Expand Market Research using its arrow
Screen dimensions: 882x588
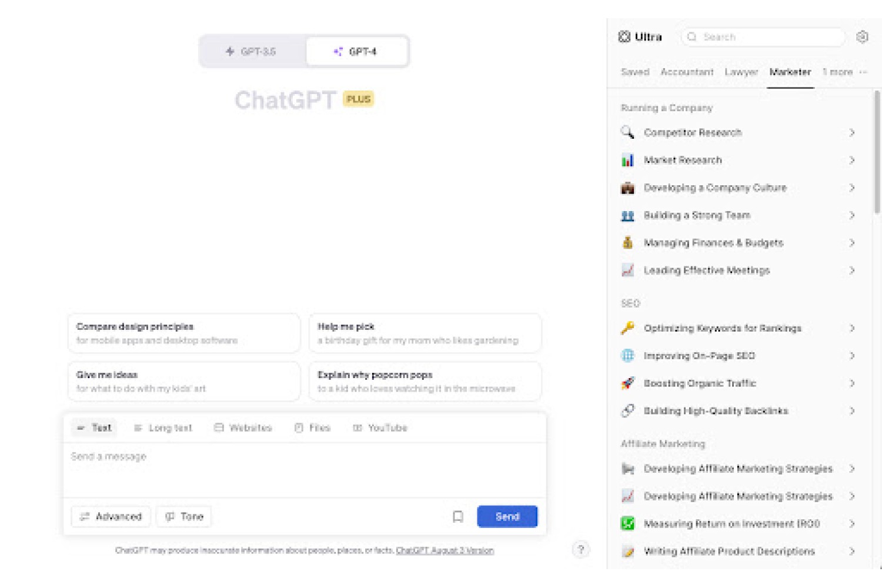(x=852, y=160)
